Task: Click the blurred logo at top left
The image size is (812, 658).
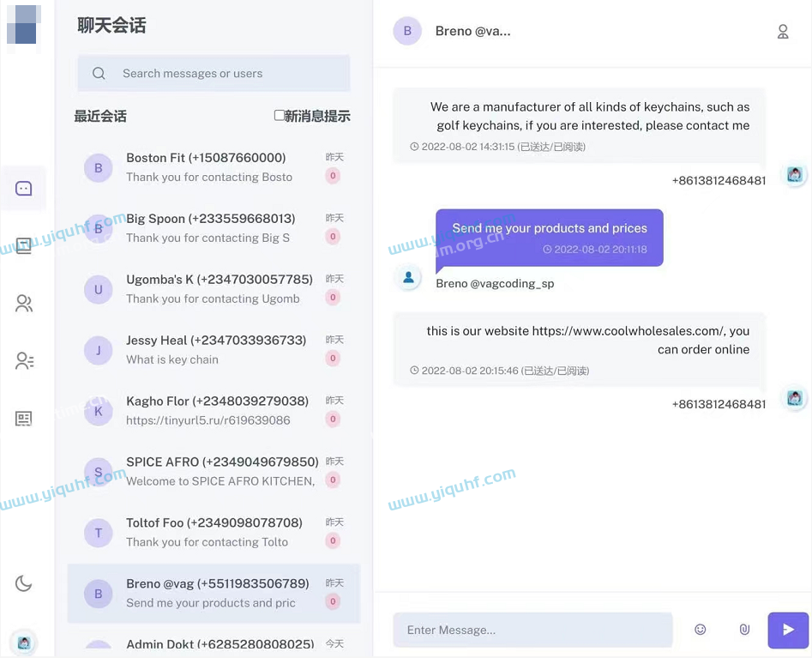Action: pyautogui.click(x=23, y=24)
